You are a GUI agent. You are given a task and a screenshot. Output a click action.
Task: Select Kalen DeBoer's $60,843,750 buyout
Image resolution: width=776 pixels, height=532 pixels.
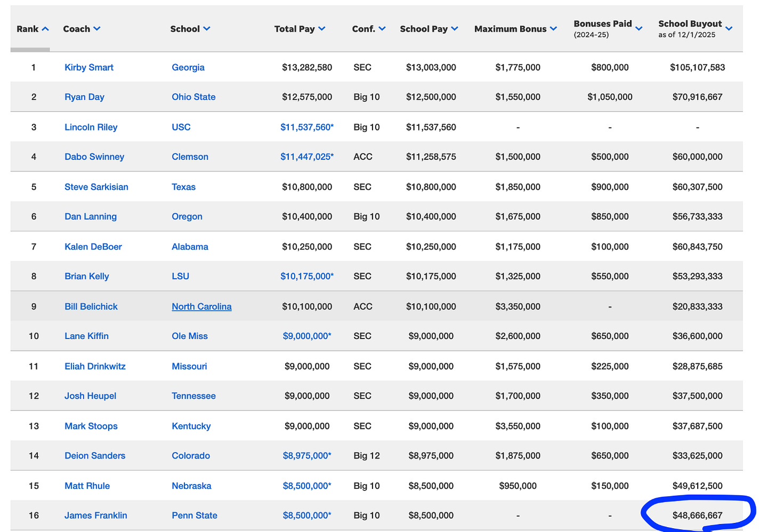[697, 247]
